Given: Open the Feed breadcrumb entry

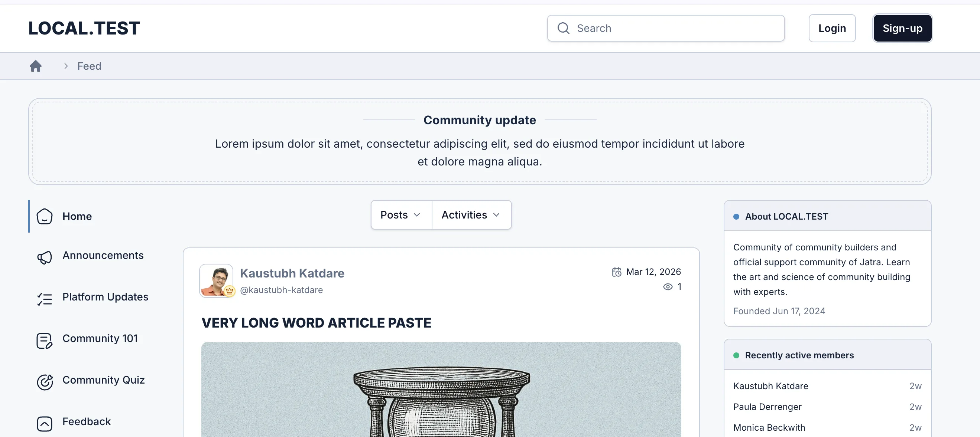Looking at the screenshot, I should 90,66.
